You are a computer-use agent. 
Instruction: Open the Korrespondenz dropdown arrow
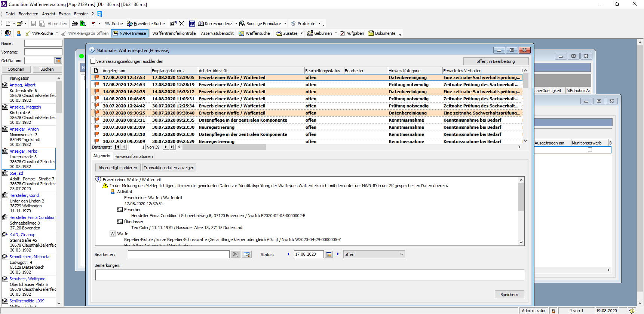coord(236,24)
